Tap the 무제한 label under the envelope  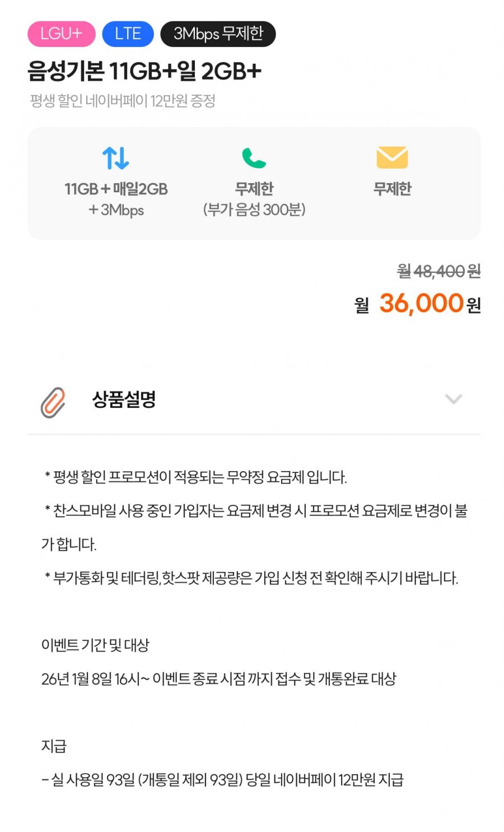tap(392, 189)
